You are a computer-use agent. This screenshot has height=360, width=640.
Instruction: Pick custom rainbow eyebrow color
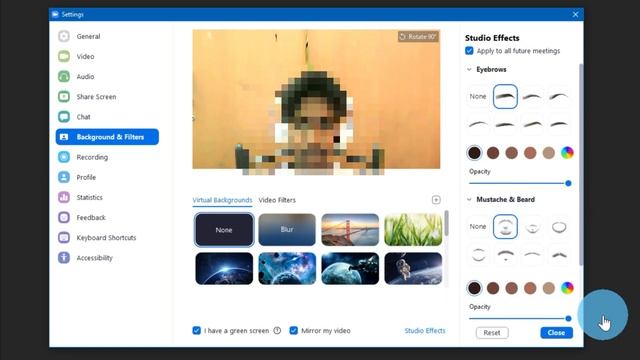pos(567,153)
